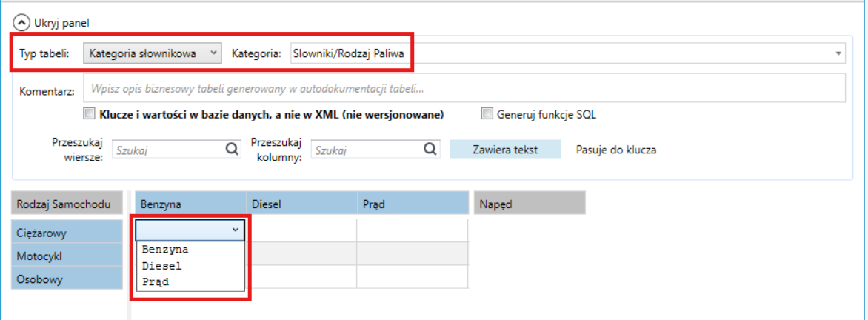Expand Kategoria list with arrow at right

pyautogui.click(x=839, y=53)
